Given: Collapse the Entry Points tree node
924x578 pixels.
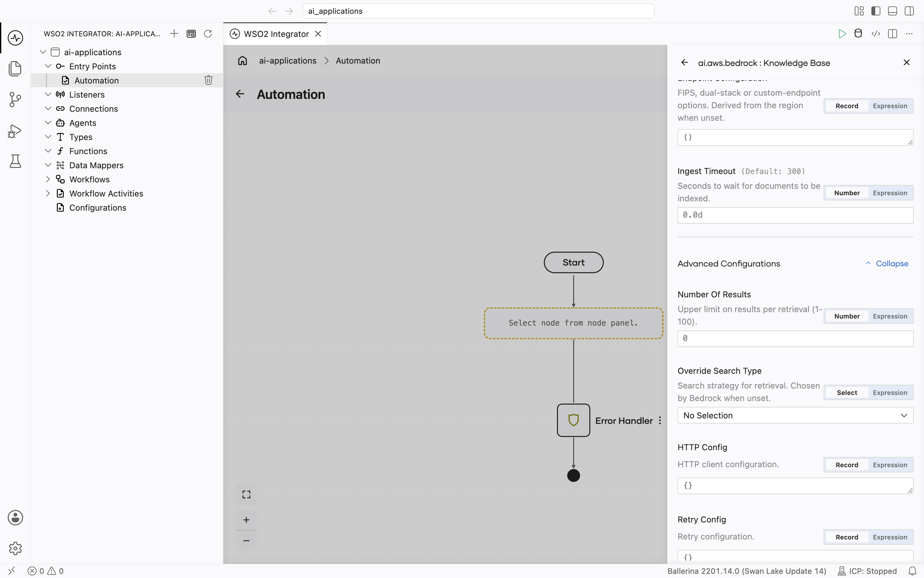Looking at the screenshot, I should point(48,66).
